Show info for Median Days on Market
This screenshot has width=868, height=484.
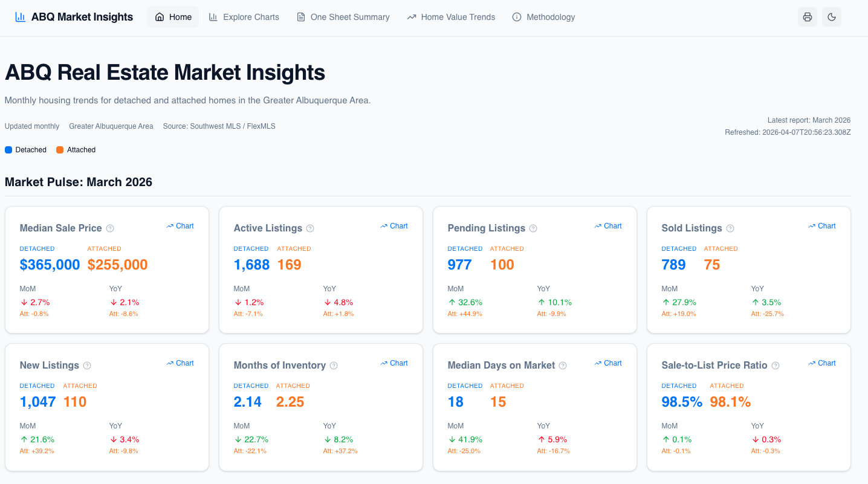point(563,366)
